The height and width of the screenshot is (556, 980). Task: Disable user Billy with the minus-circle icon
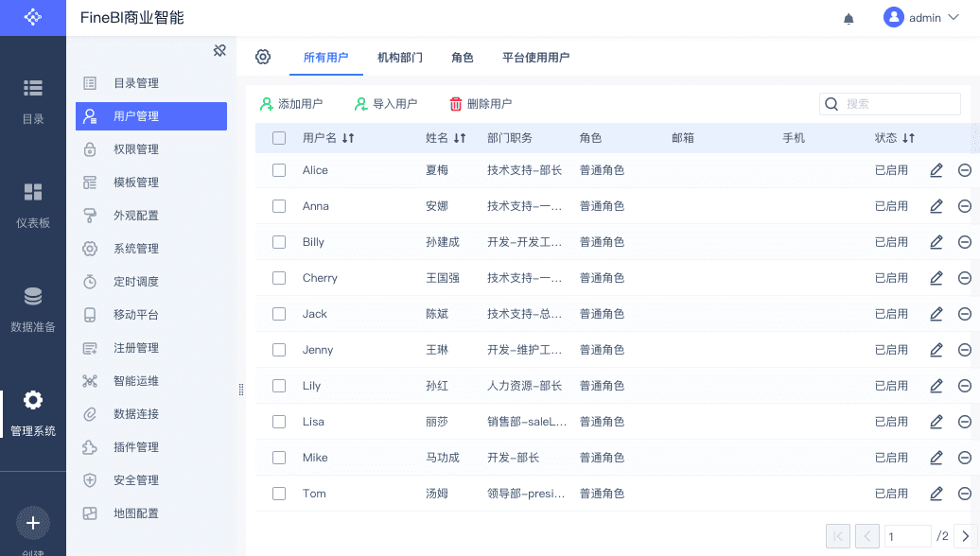coord(965,242)
